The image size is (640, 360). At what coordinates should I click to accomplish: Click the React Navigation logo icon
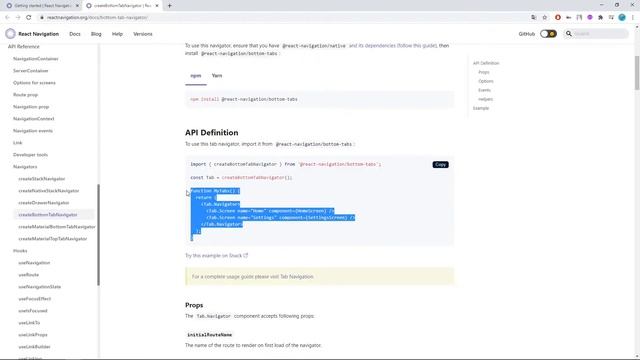[x=10, y=34]
